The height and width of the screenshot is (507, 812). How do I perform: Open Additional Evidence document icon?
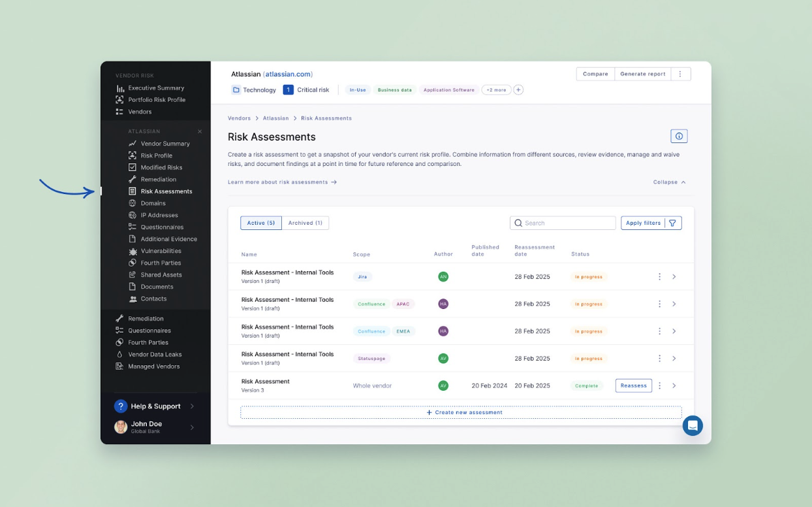pos(133,239)
